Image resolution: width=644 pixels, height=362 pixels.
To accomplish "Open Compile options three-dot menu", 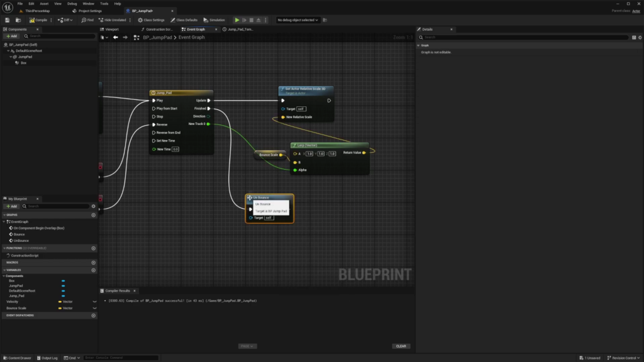I will [x=51, y=19].
